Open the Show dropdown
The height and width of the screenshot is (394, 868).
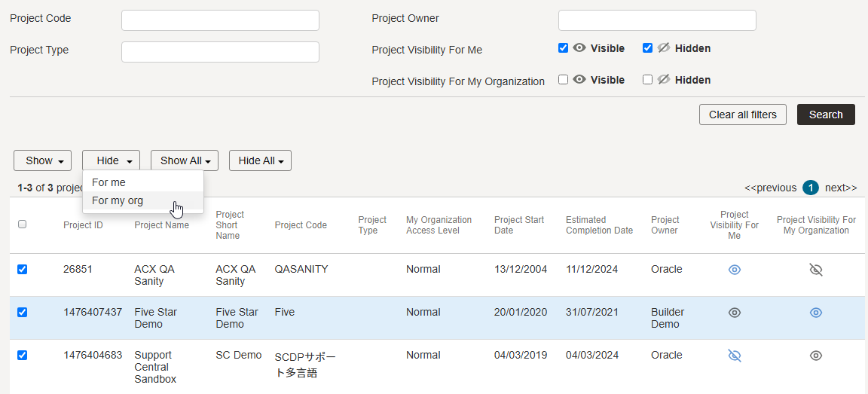[43, 160]
